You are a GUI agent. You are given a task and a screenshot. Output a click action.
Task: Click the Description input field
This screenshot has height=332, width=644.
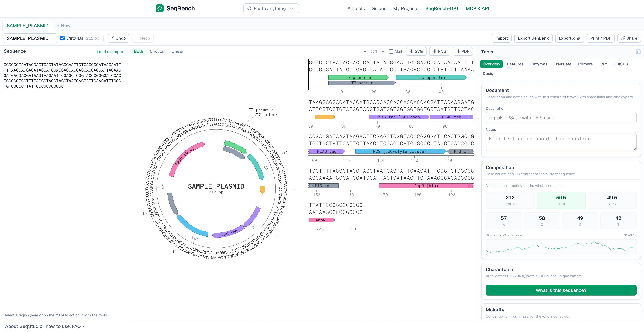point(561,117)
